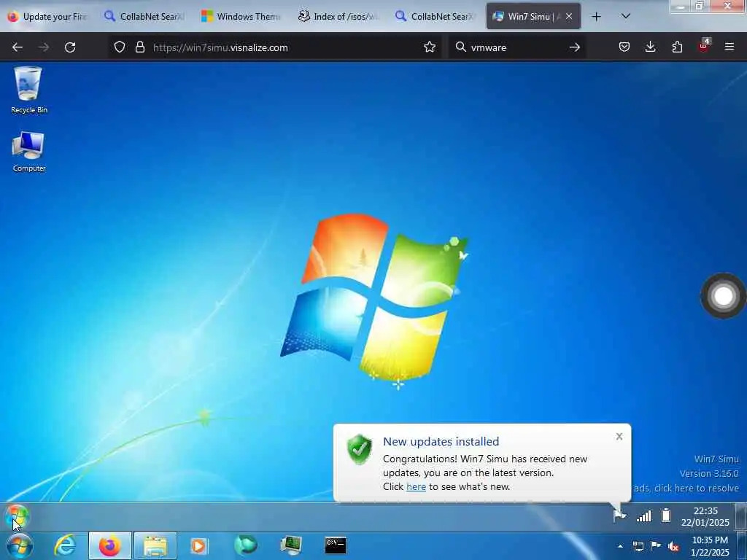The image size is (747, 560).
Task: Click the search box containing vmware
Action: coord(517,47)
